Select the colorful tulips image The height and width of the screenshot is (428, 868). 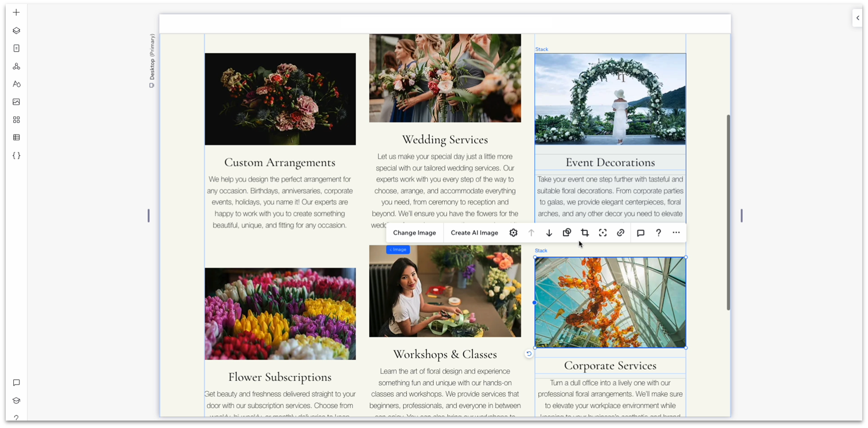pyautogui.click(x=280, y=314)
